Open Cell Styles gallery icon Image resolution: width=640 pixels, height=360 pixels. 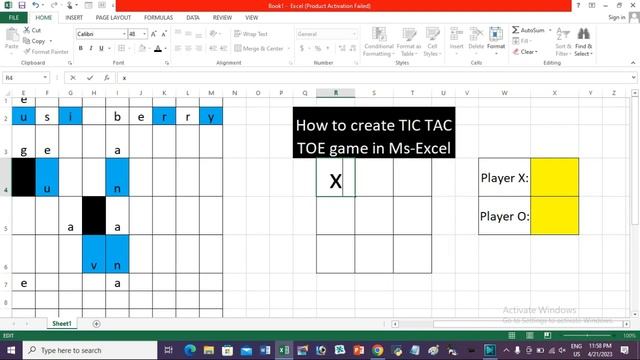pyautogui.click(x=432, y=34)
